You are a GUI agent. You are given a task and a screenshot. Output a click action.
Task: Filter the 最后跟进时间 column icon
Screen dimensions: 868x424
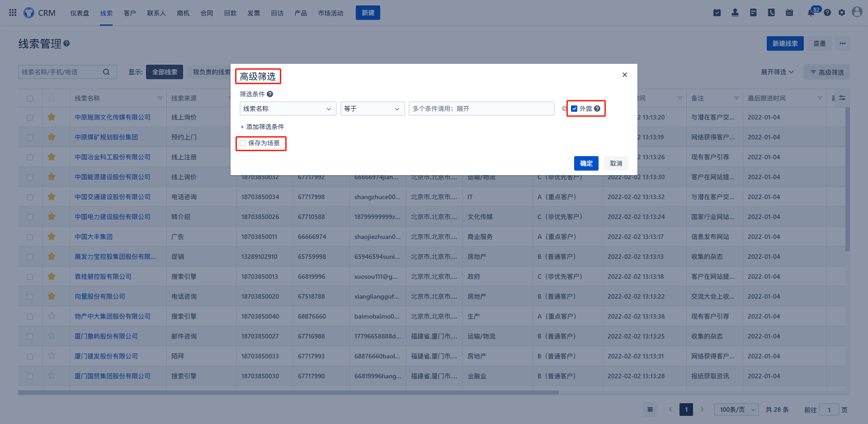(x=820, y=98)
